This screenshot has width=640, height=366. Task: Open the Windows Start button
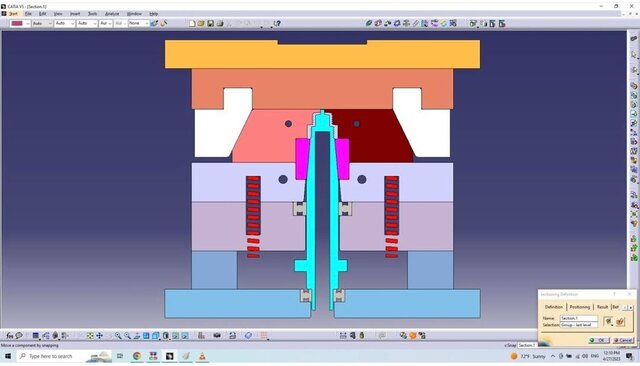[7, 356]
